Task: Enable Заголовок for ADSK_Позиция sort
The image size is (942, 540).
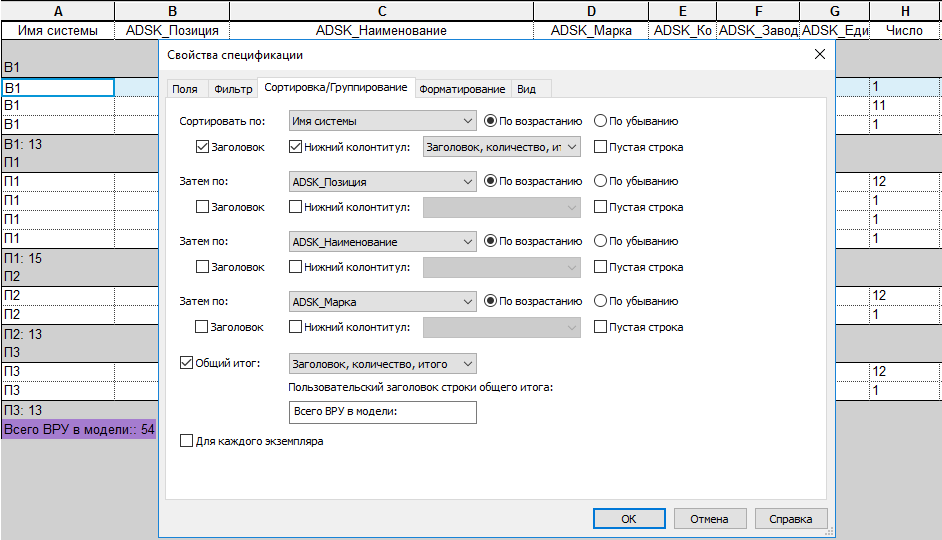Action: pyautogui.click(x=202, y=207)
